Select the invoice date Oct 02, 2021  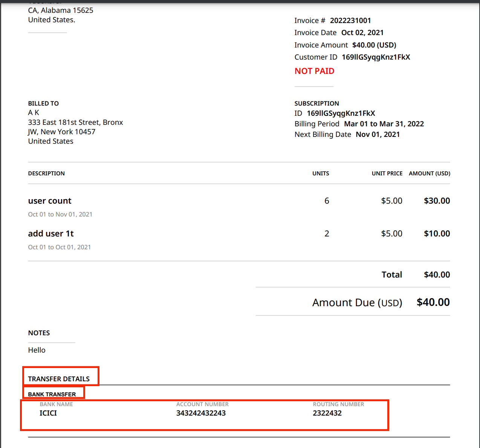(362, 33)
